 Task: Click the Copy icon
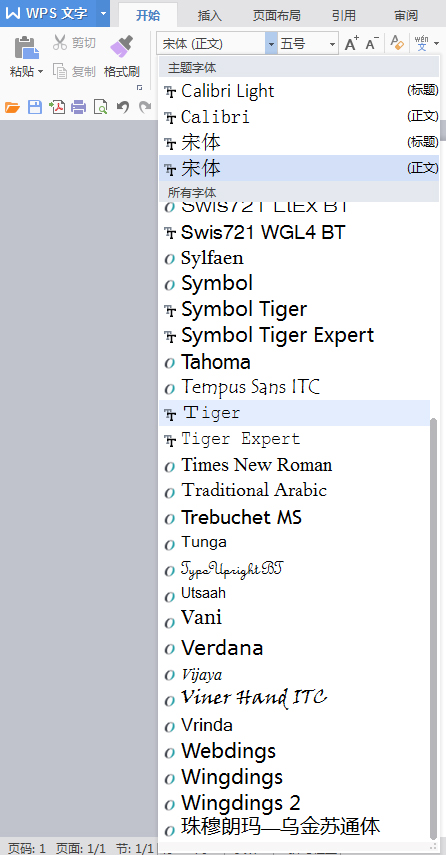(60, 71)
